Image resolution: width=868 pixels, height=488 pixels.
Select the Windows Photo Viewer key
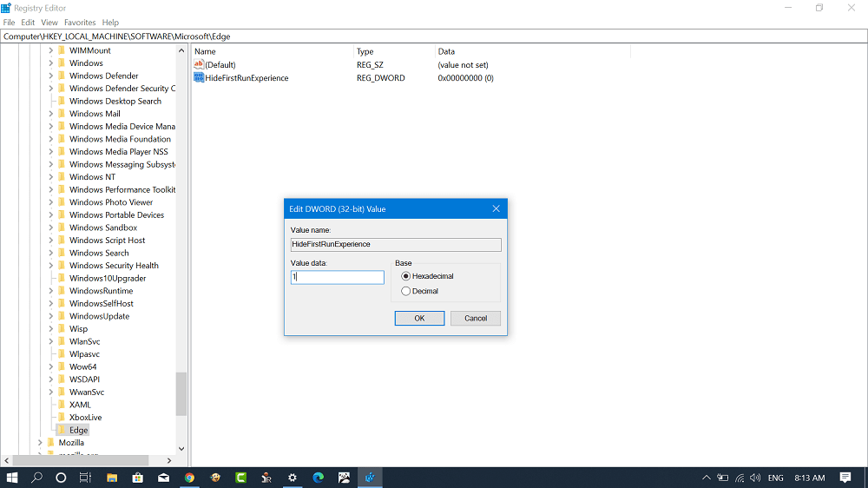111,202
